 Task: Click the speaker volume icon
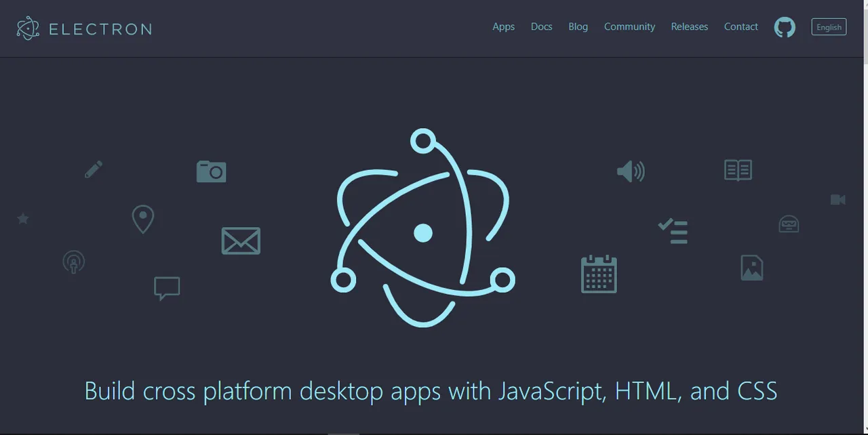(631, 171)
